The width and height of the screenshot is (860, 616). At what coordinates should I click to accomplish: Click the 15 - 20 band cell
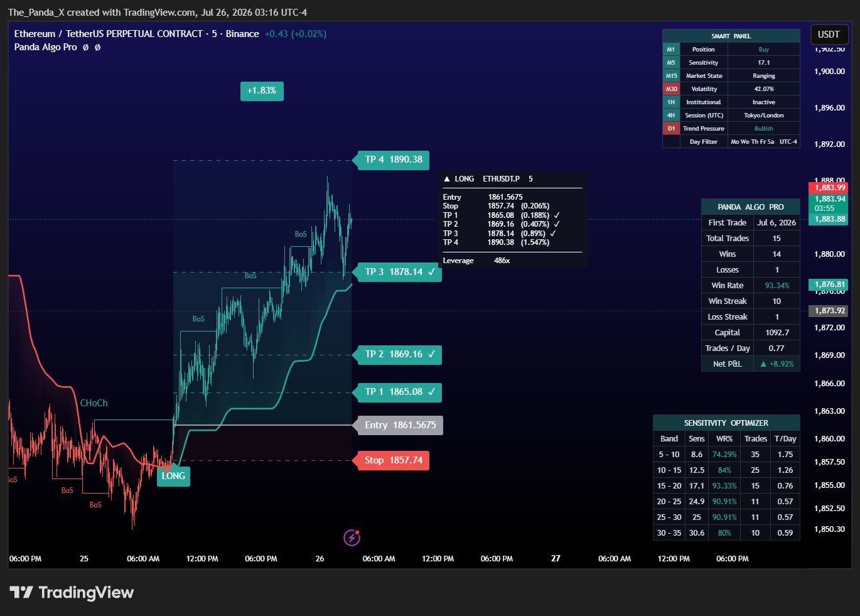(669, 485)
